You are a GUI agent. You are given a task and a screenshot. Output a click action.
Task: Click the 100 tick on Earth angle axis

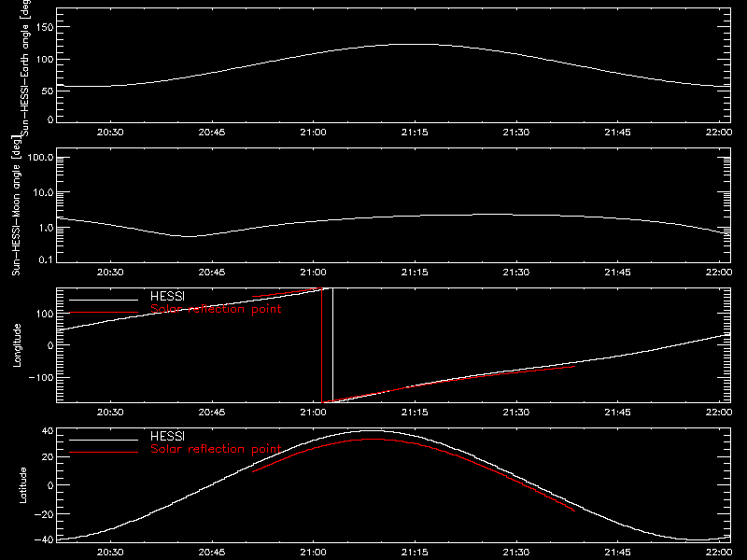44,60
